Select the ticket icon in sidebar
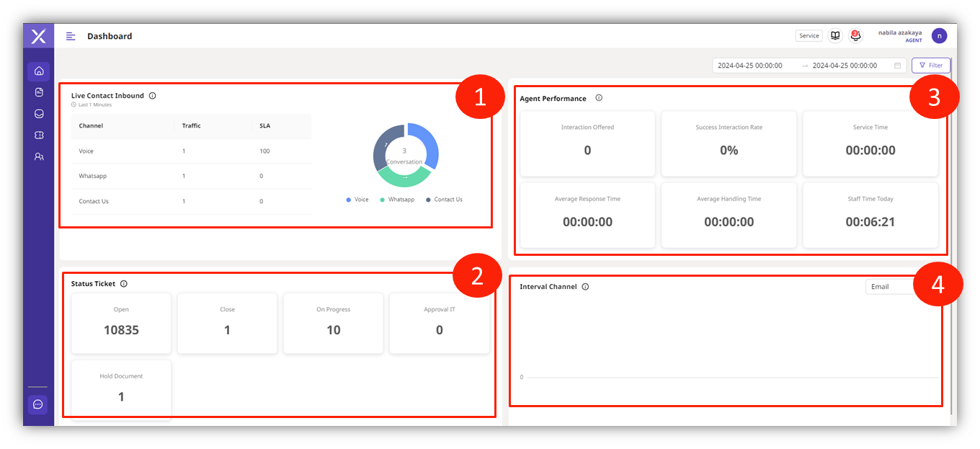Screen dimensions: 980x449 pyautogui.click(x=39, y=135)
